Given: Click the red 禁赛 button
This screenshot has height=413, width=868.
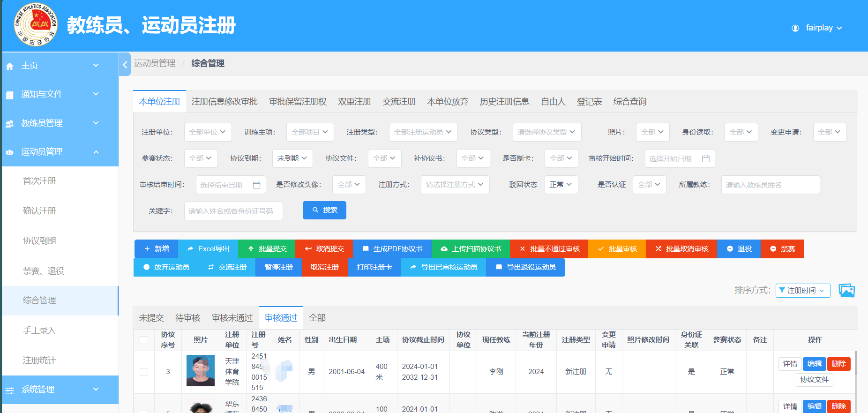Looking at the screenshot, I should [x=782, y=249].
